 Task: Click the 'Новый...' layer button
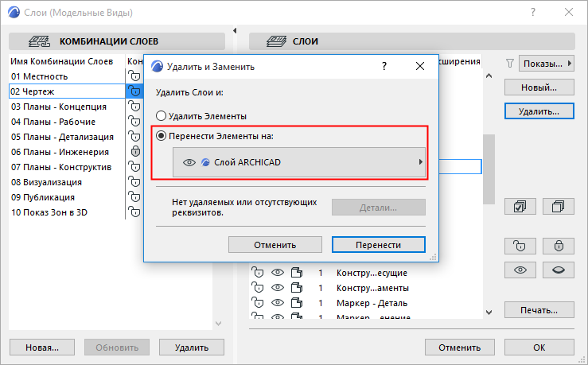537,87
